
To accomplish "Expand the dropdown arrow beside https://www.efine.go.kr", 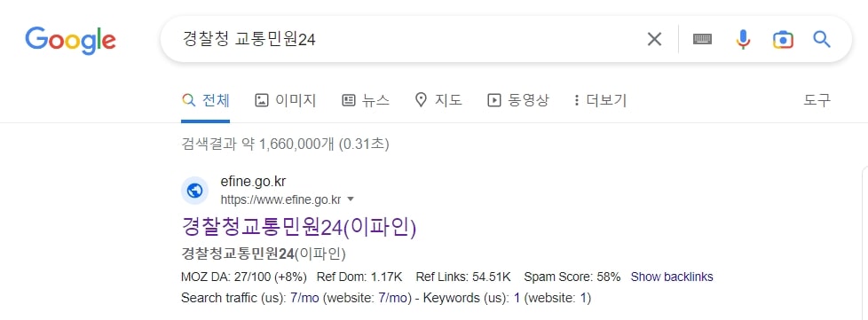I will click(x=350, y=199).
